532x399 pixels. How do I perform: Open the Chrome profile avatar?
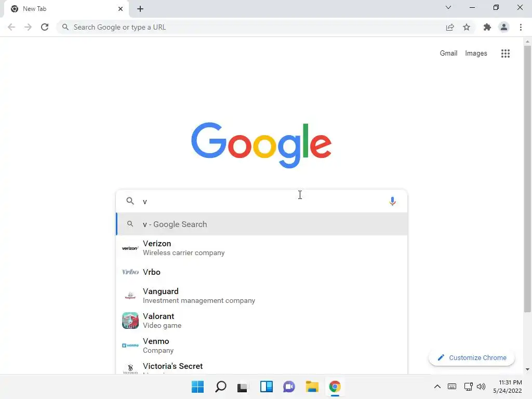click(x=504, y=27)
